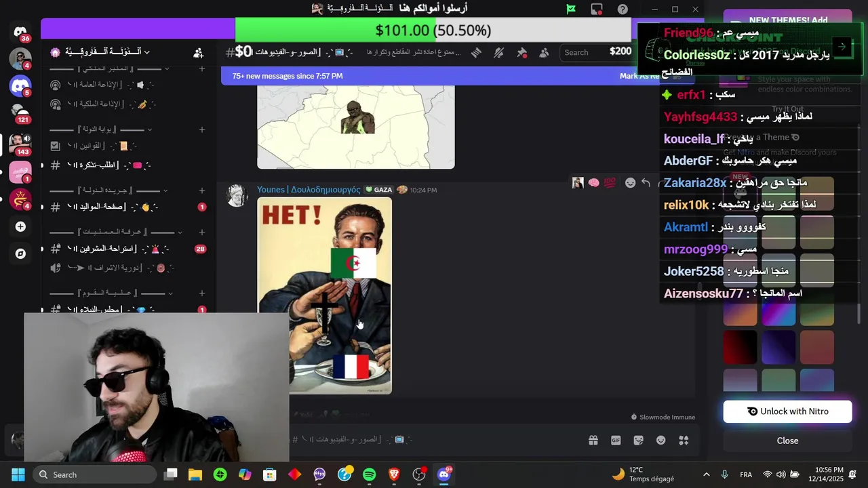The height and width of the screenshot is (488, 868).
Task: Add the 100 emoji reaction
Action: point(610,183)
